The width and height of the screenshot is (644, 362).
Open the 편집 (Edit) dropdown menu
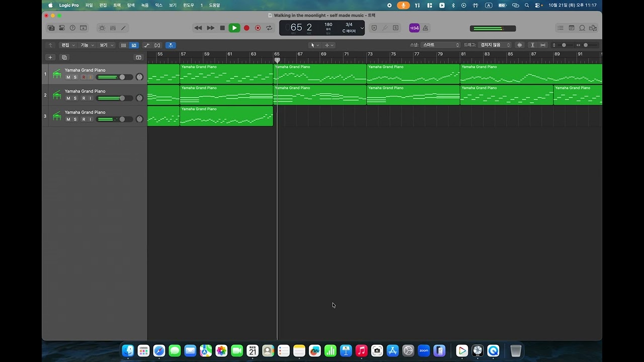pyautogui.click(x=68, y=45)
